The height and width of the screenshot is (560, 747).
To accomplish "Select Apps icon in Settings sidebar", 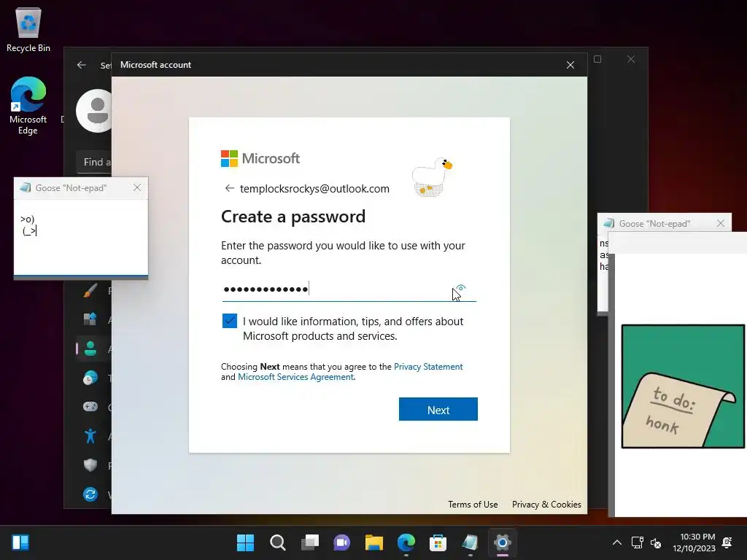I will [x=90, y=319].
